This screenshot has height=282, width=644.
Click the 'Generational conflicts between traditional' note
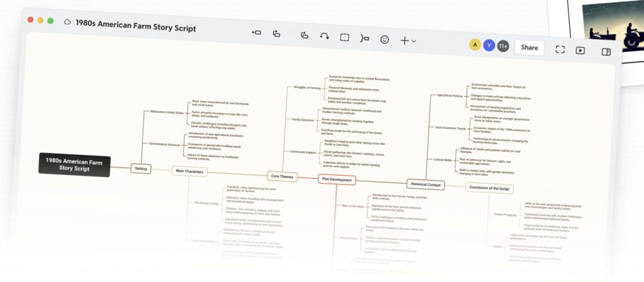tap(352, 111)
